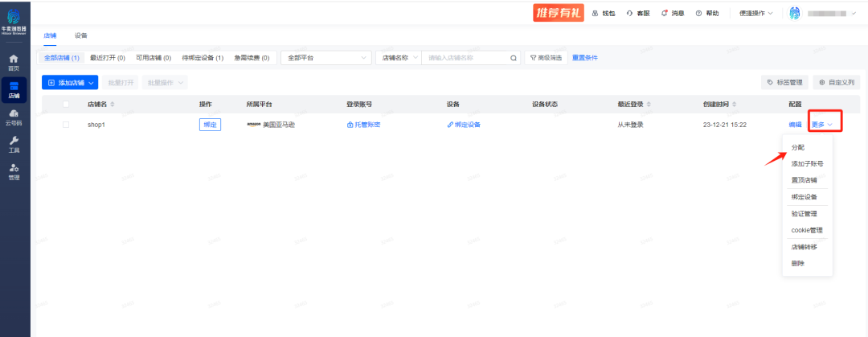
Task: Open the 工具 wrench tools icon
Action: pyautogui.click(x=14, y=144)
